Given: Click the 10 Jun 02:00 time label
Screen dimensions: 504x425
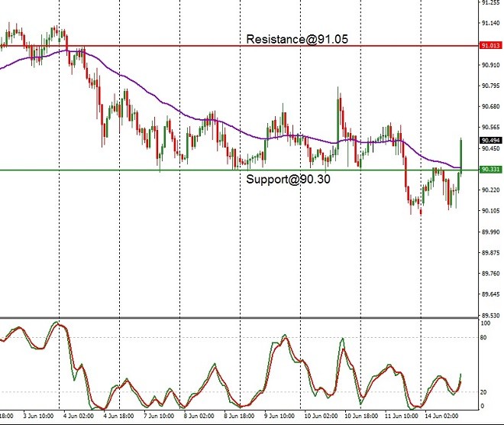Looking at the screenshot, I should tap(321, 416).
